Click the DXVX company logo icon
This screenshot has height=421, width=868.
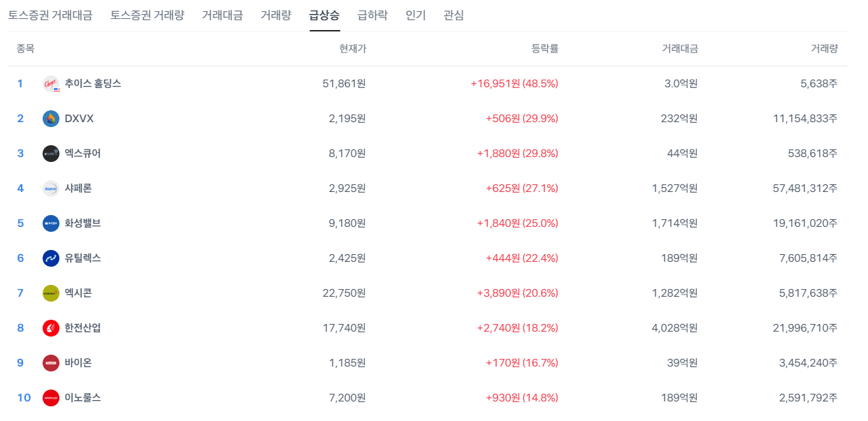[x=50, y=118]
